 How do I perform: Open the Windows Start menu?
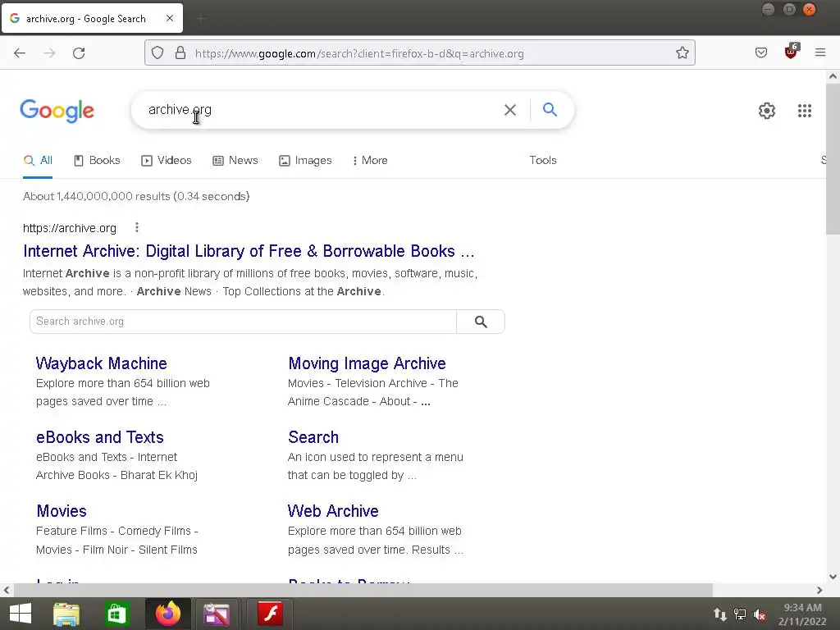(21, 614)
